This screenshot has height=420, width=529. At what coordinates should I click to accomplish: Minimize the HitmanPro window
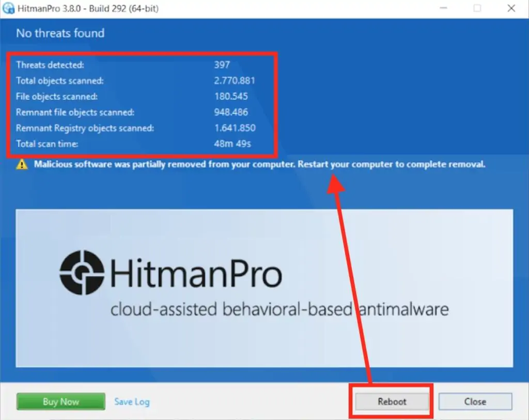(443, 8)
